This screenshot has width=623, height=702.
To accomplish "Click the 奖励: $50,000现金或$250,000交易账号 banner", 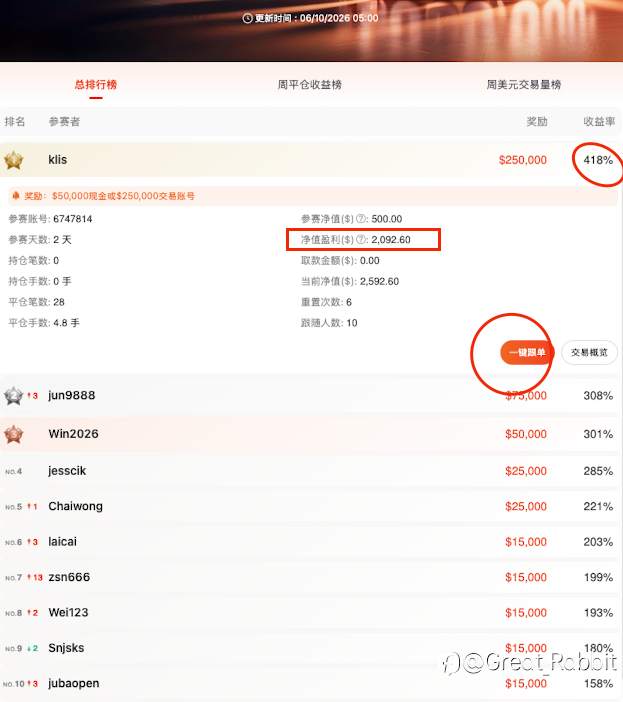I will (x=313, y=196).
